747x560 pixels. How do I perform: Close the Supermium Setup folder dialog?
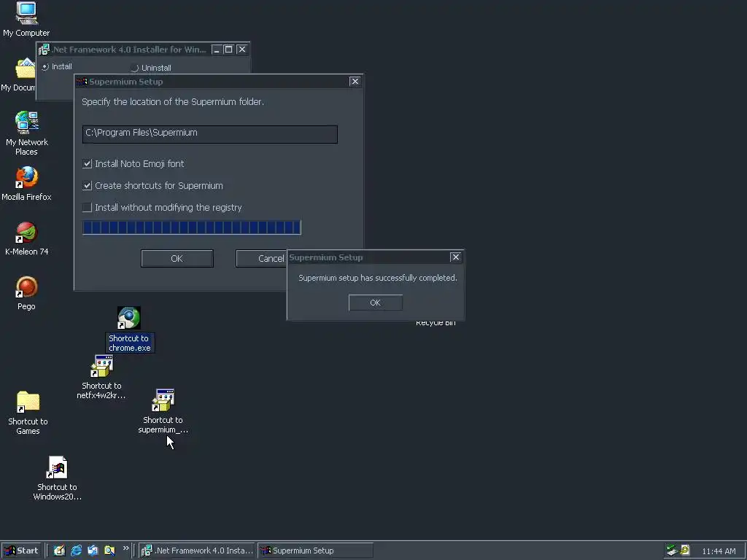point(355,82)
